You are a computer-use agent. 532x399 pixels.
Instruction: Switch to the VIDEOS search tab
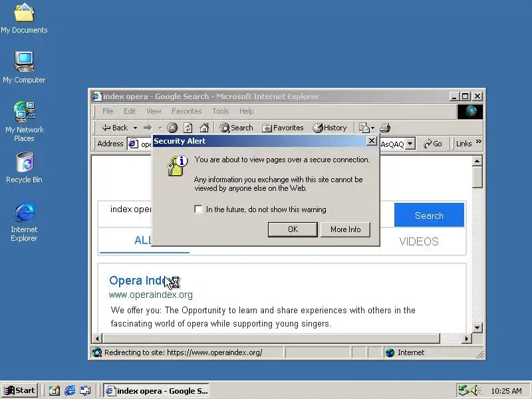(419, 241)
